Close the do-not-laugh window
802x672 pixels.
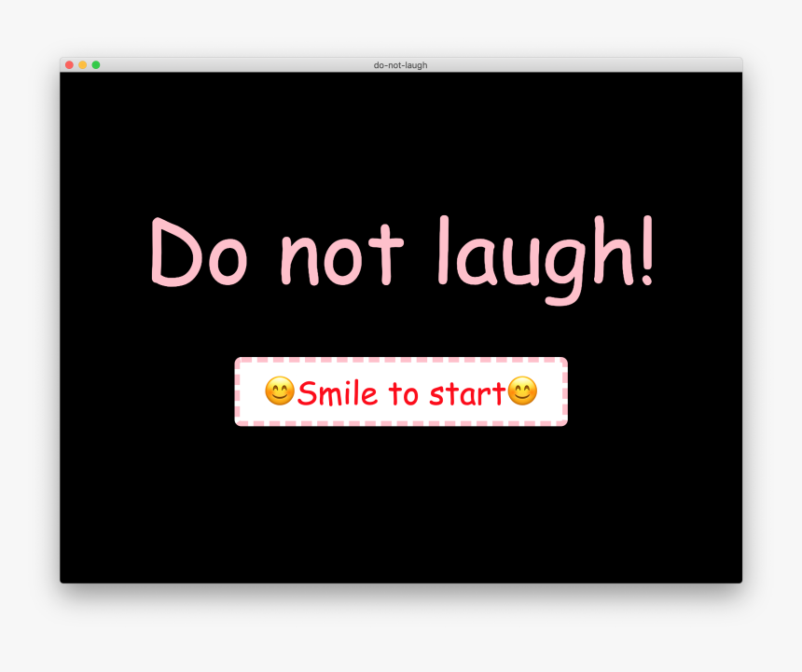(x=69, y=65)
